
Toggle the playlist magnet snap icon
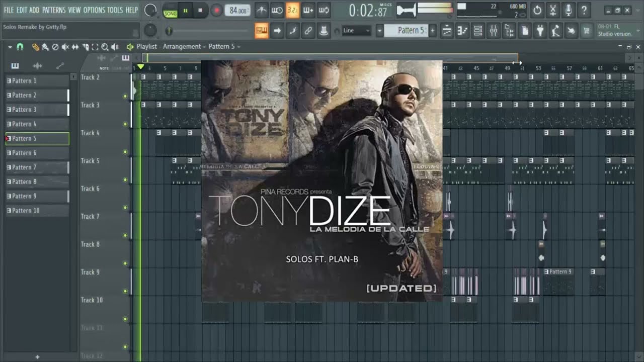(x=20, y=47)
